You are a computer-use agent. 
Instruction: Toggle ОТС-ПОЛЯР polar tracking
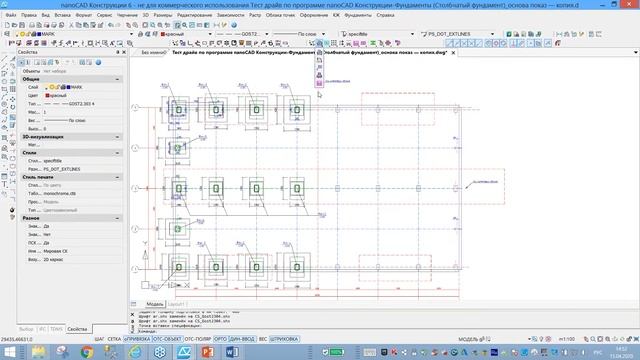tap(198, 339)
